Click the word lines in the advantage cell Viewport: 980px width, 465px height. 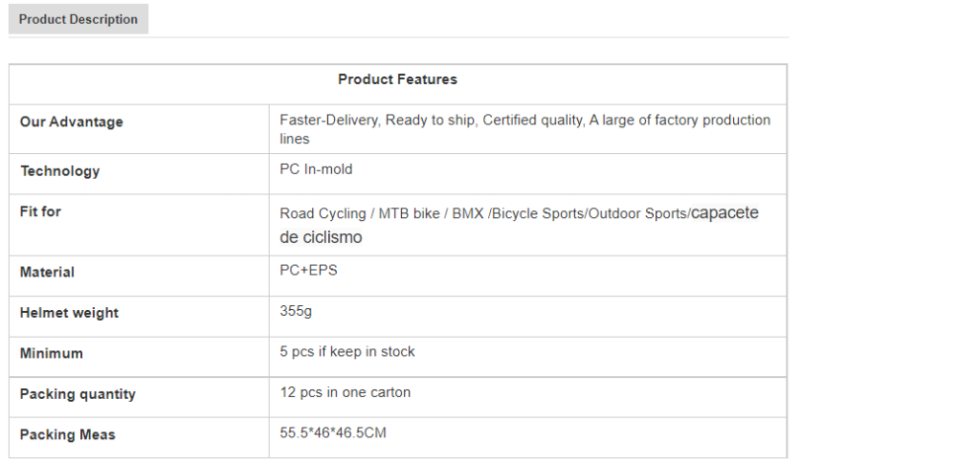pos(295,139)
